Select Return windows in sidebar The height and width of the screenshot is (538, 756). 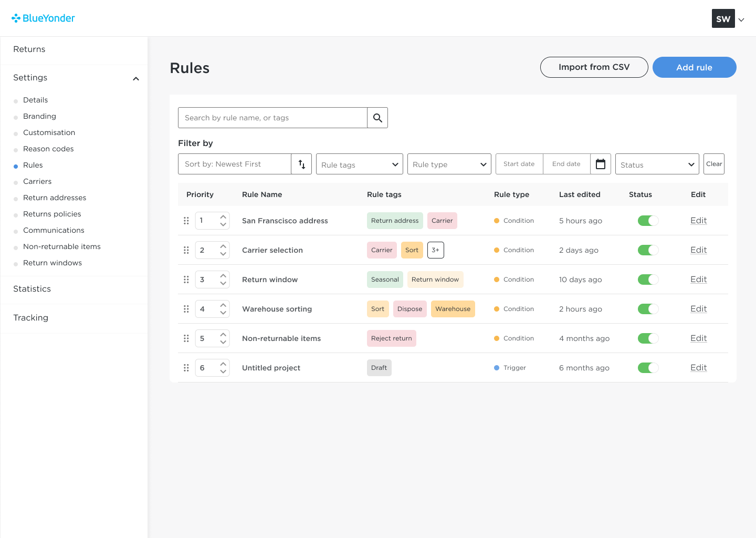click(x=52, y=263)
